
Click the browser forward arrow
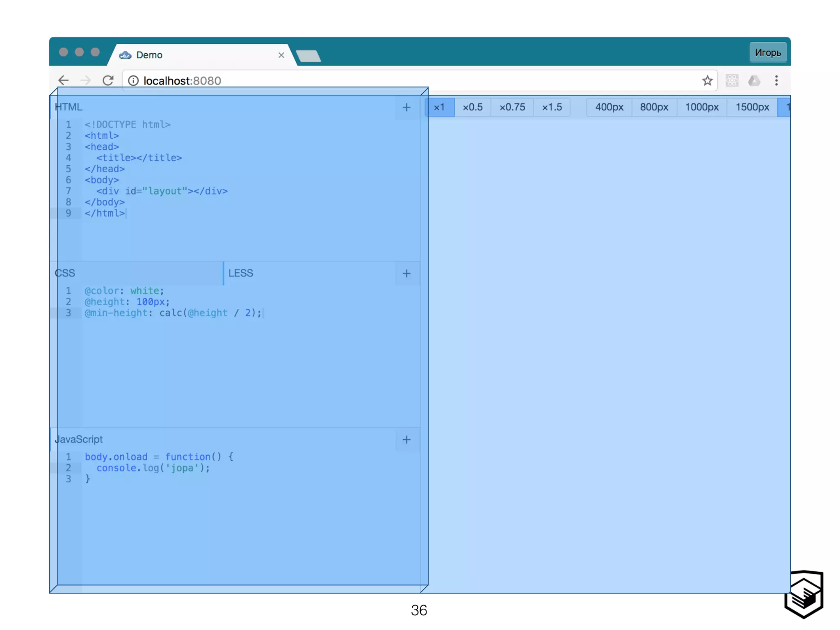[x=86, y=80]
